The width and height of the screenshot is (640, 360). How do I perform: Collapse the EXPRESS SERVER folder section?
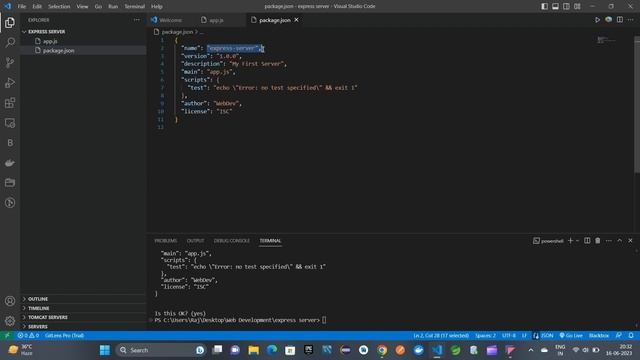point(83,31)
